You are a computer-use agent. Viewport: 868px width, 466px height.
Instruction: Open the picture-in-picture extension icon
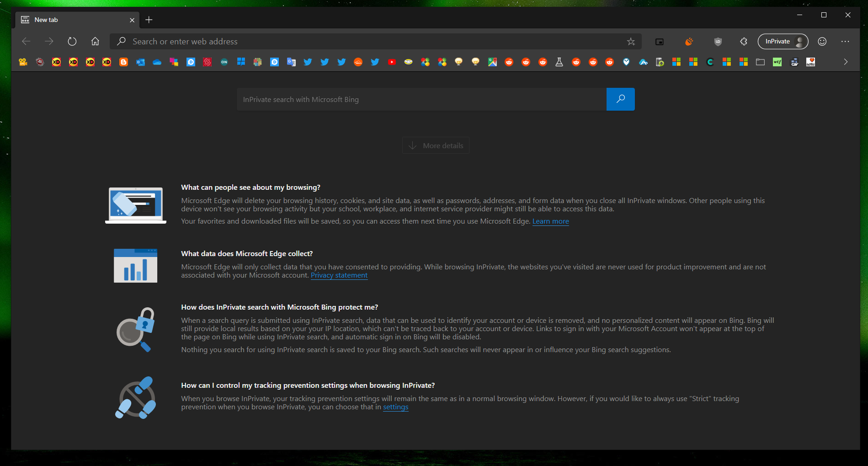660,42
